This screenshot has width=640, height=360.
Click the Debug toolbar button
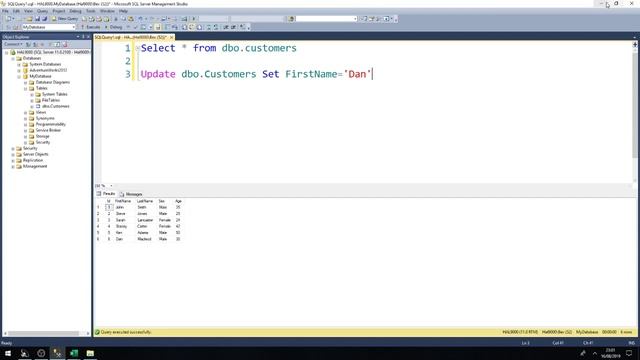tap(114, 27)
